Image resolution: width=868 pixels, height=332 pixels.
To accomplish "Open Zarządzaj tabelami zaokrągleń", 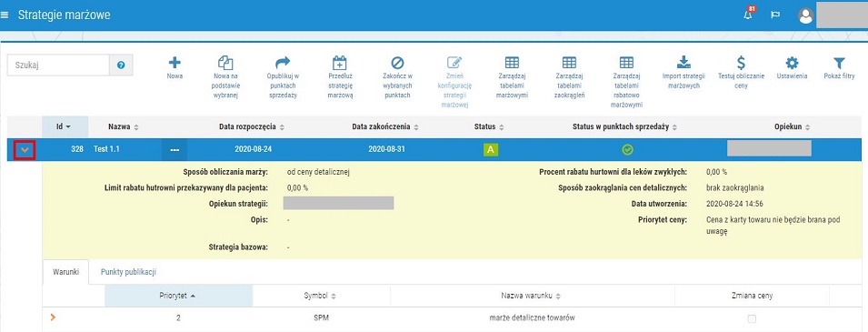I will (x=569, y=76).
